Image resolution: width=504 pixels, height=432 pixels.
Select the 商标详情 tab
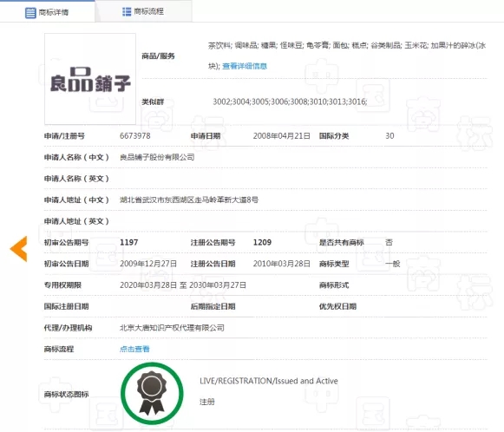47,11
